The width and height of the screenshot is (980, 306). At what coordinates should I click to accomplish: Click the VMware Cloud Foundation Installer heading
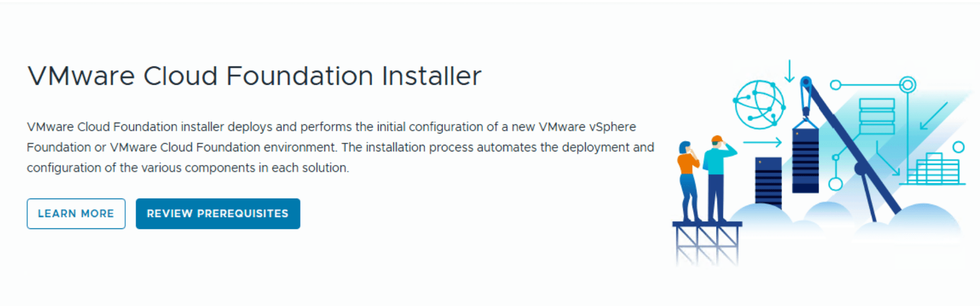254,76
